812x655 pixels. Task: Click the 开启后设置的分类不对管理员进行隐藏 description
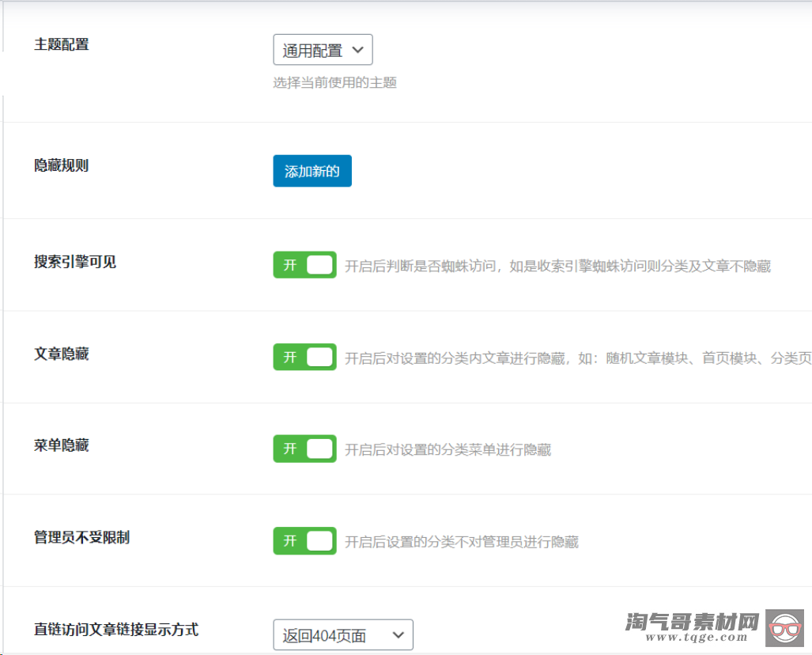(x=462, y=542)
